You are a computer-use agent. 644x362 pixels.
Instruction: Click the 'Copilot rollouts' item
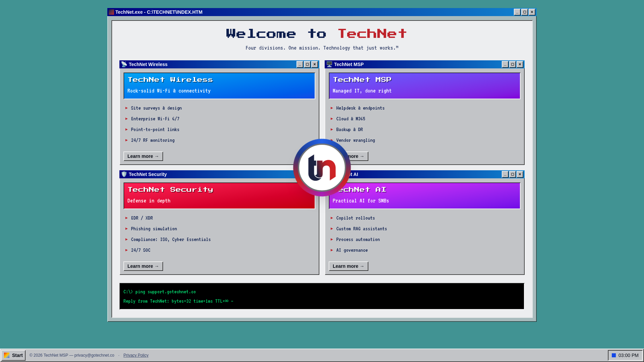point(356,218)
